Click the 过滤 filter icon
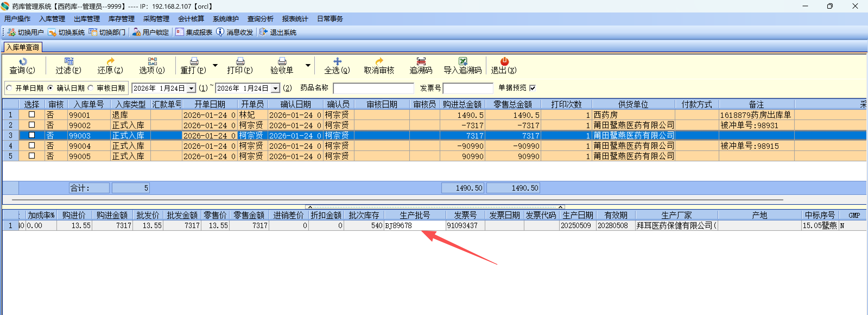Image resolution: width=868 pixels, height=315 pixels. (69, 61)
